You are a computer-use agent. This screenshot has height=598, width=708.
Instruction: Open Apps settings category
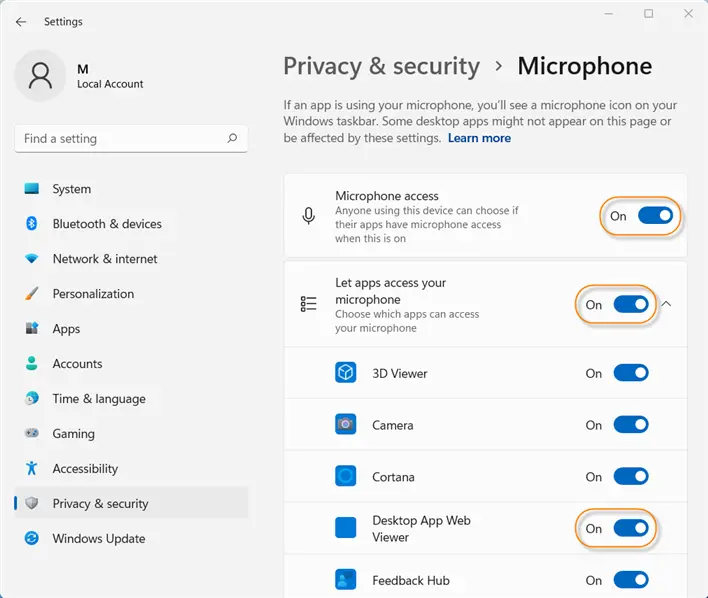(131, 328)
